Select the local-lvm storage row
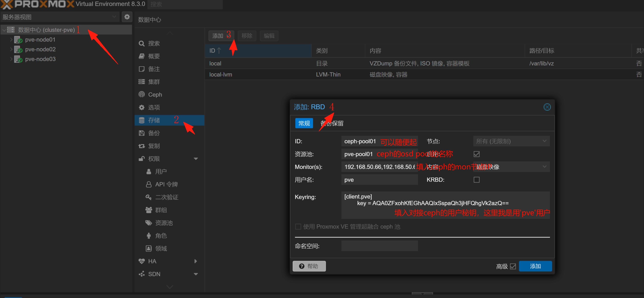Viewport: 644px width, 298px height. (424, 74)
